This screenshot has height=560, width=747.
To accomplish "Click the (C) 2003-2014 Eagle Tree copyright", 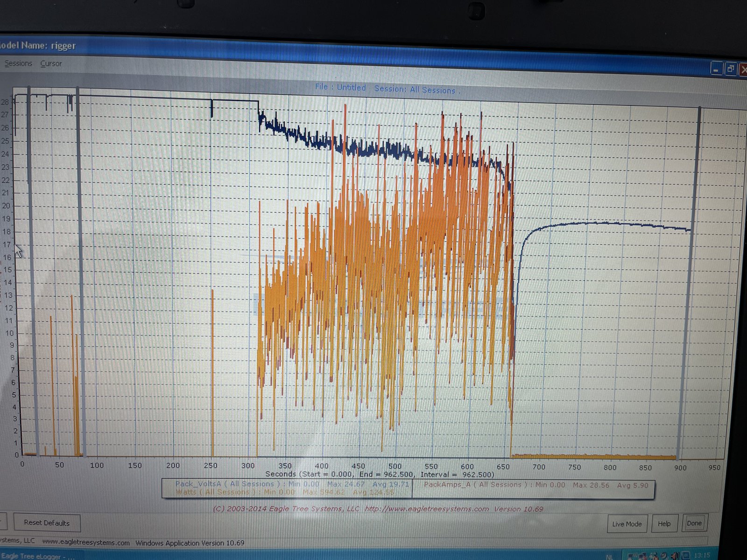I will (x=286, y=509).
